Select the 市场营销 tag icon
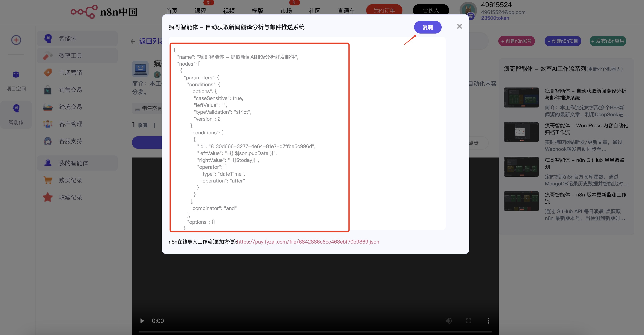 click(48, 73)
